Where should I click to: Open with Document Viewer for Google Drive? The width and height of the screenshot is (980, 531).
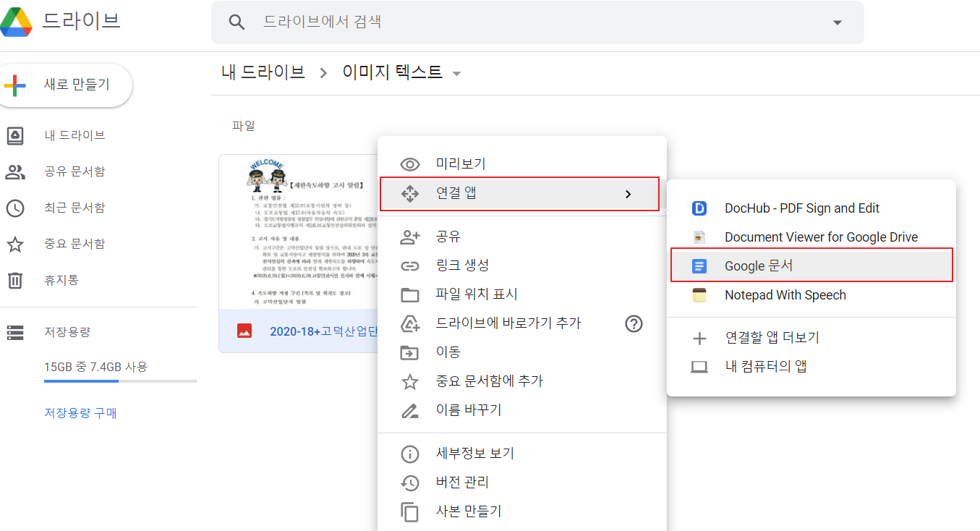(811, 237)
